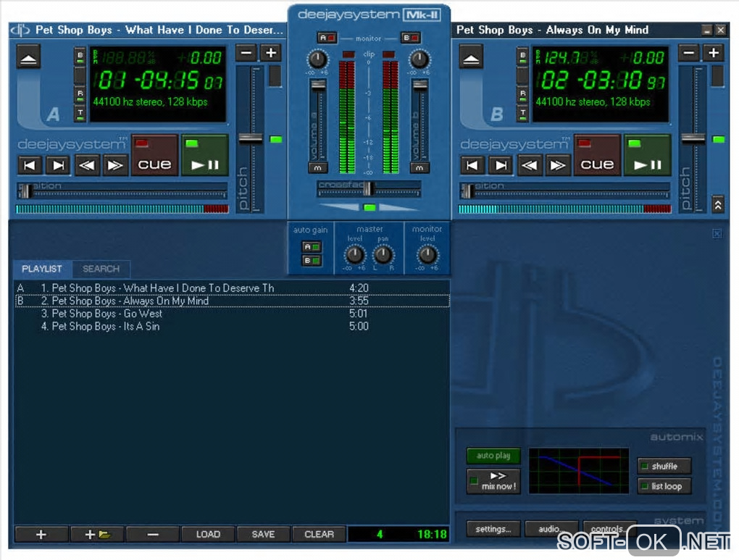Fast forward deck A
The width and height of the screenshot is (739, 560).
point(115,165)
